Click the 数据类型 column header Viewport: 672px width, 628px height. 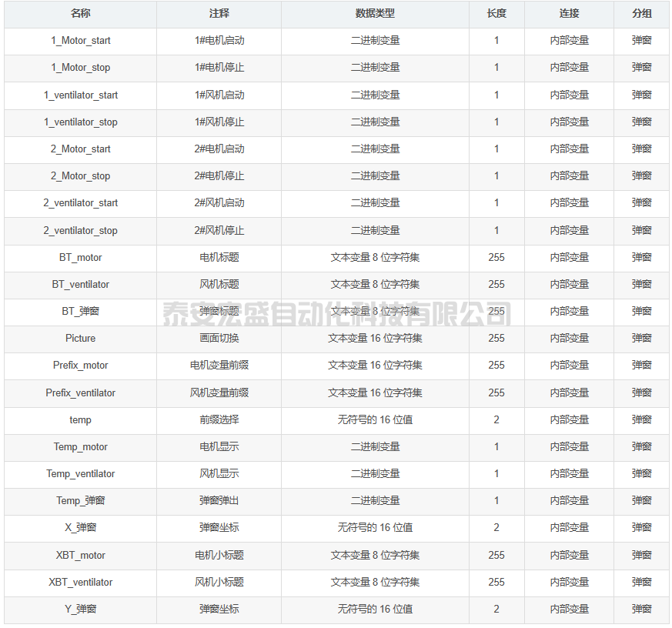[375, 14]
